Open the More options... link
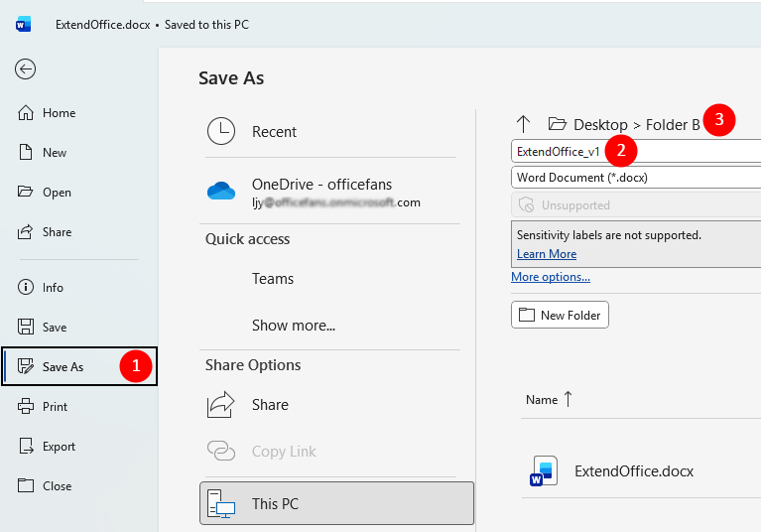The image size is (761, 532). tap(551, 277)
